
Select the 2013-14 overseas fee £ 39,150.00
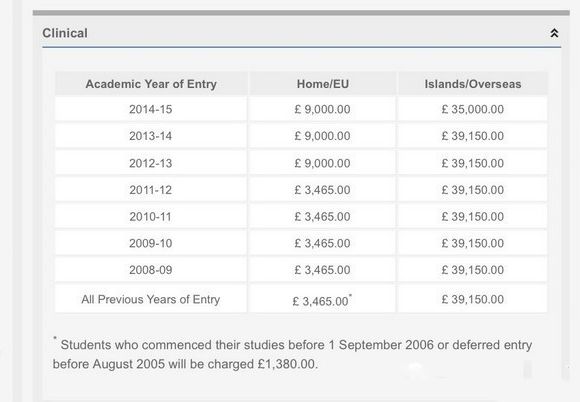472,136
